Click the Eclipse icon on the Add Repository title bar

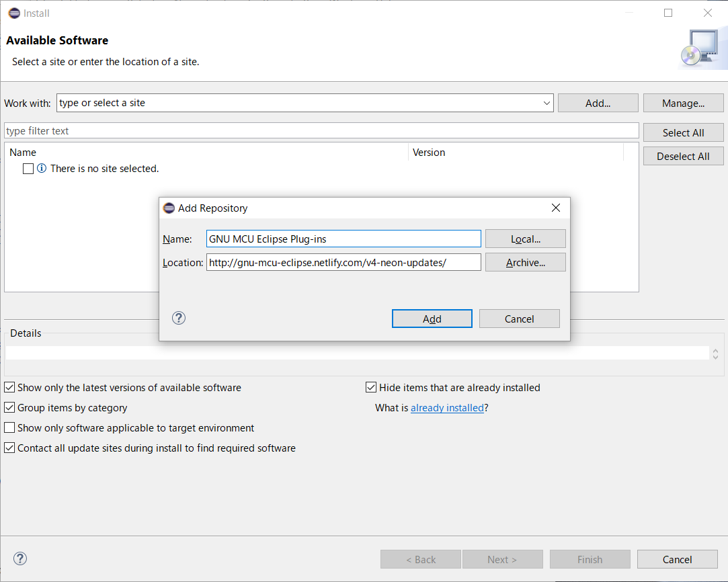tap(169, 208)
